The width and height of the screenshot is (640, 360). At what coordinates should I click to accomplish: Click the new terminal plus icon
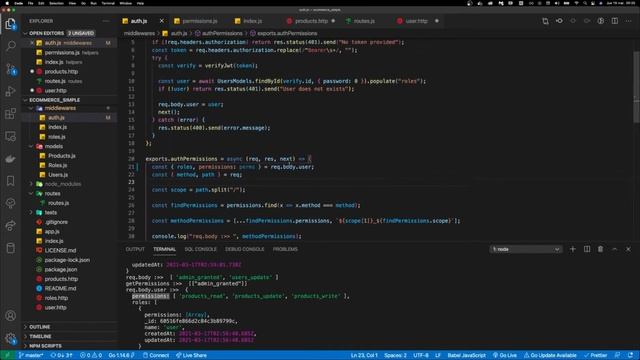[573, 249]
